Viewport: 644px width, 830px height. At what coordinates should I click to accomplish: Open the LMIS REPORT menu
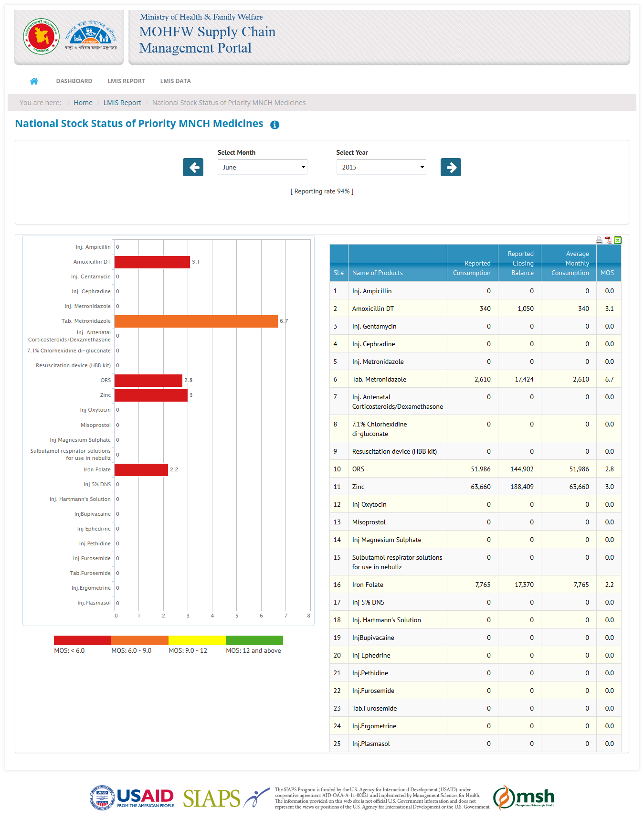[126, 81]
